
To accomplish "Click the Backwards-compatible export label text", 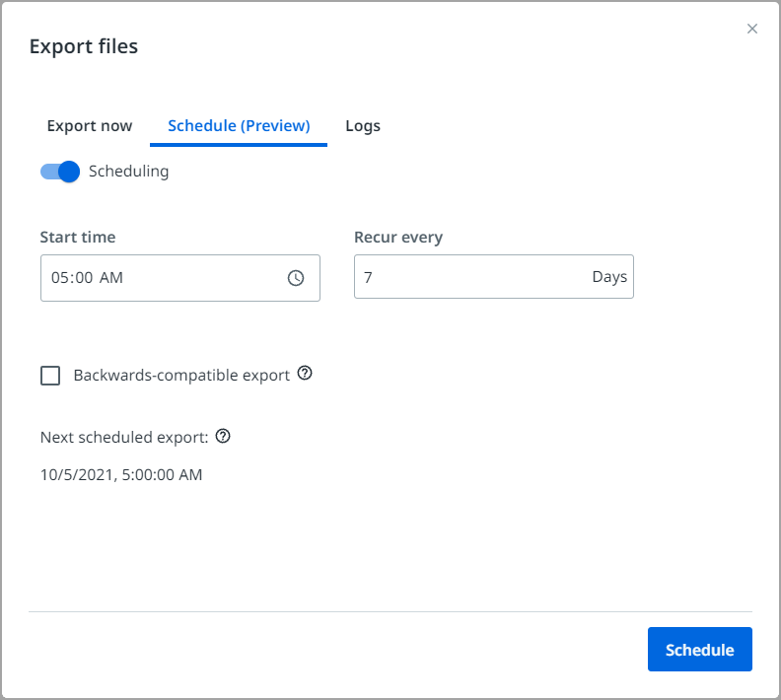I will (181, 376).
